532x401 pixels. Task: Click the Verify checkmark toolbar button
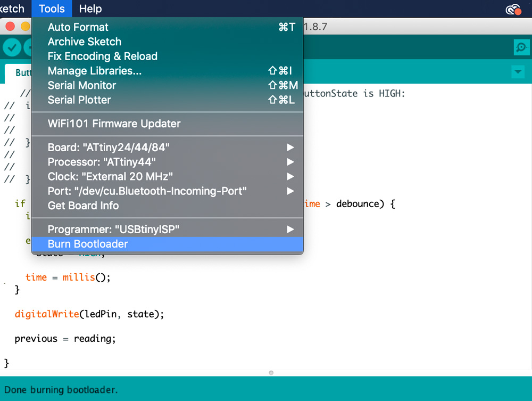[12, 47]
